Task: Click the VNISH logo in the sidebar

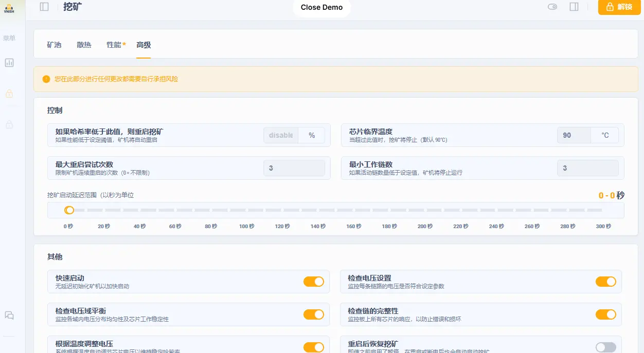Action: point(9,8)
